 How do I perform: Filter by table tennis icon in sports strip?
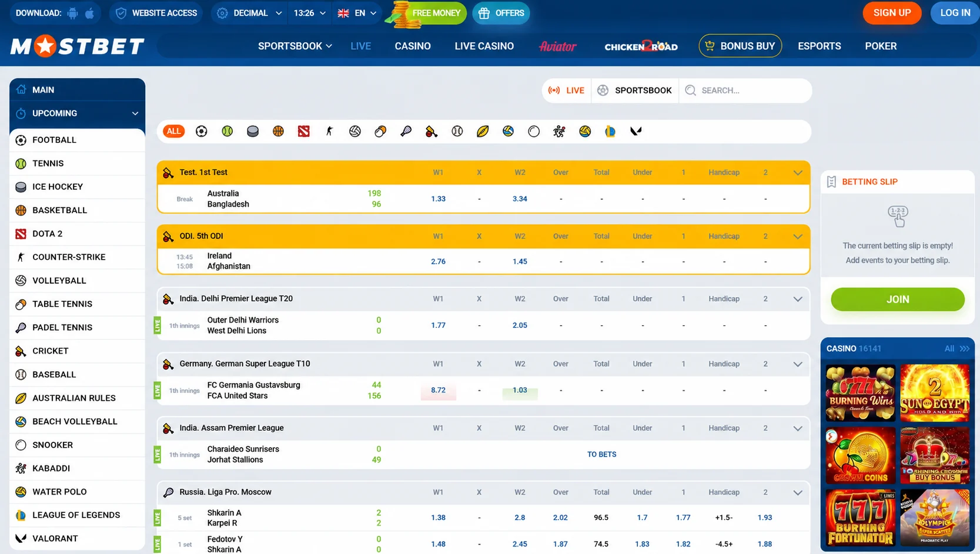[x=380, y=132]
